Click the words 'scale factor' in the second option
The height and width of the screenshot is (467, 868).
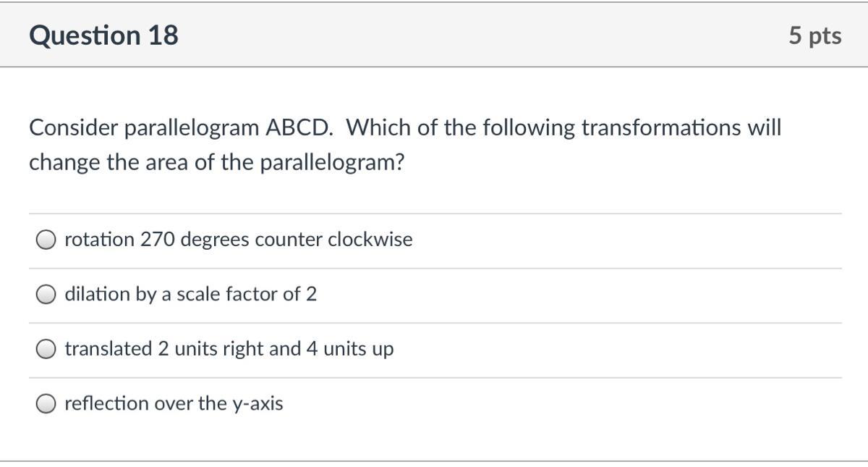click(227, 295)
